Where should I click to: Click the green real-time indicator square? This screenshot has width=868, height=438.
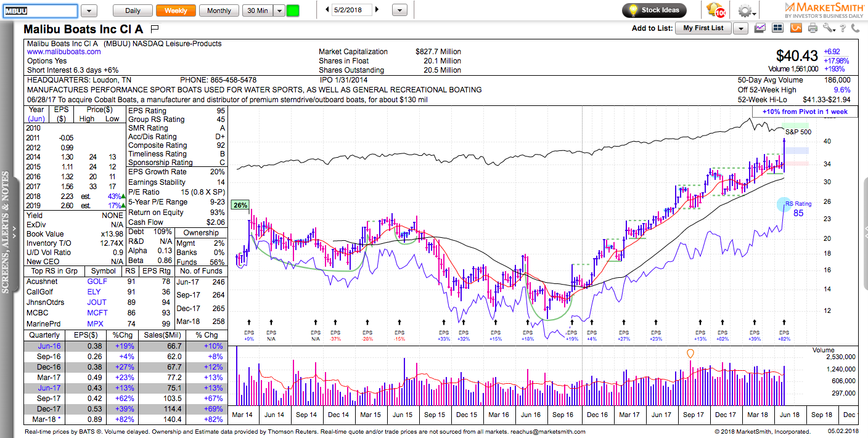pyautogui.click(x=293, y=10)
